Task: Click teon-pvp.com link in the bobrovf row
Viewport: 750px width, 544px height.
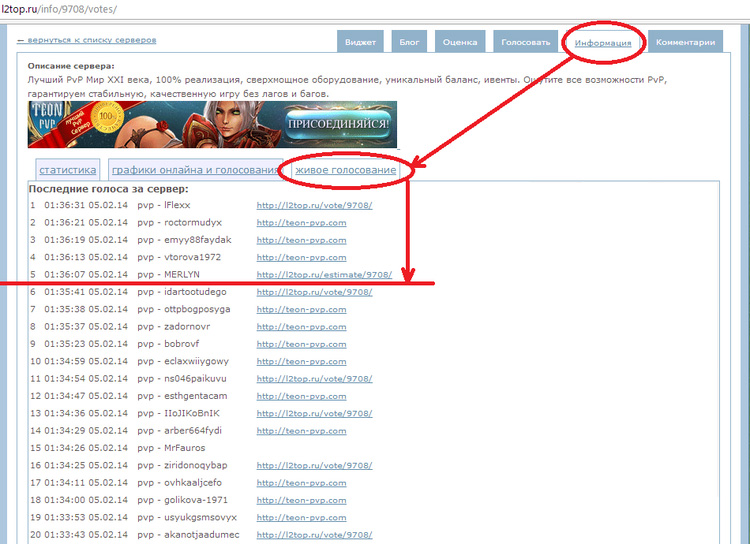Action: (301, 344)
